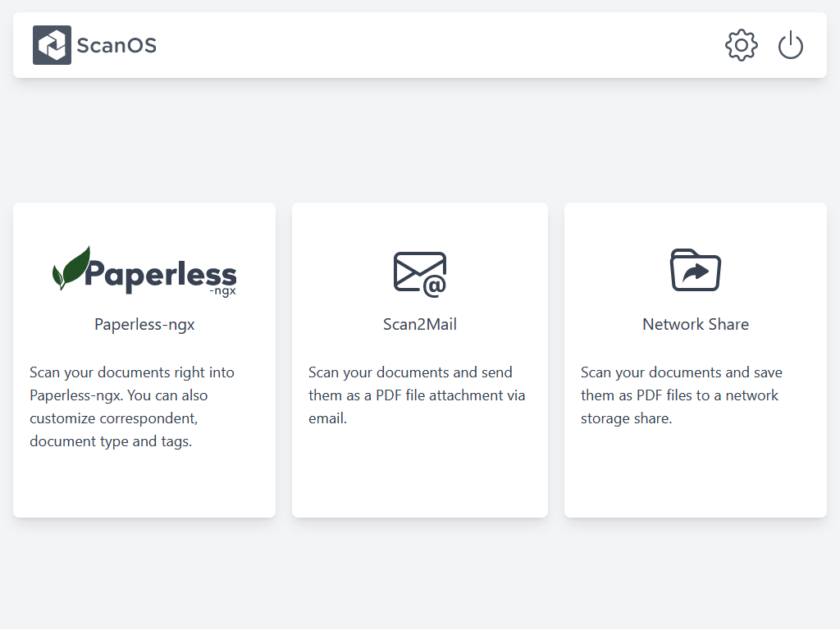Click the power off icon
This screenshot has width=840, height=630.
(x=791, y=45)
